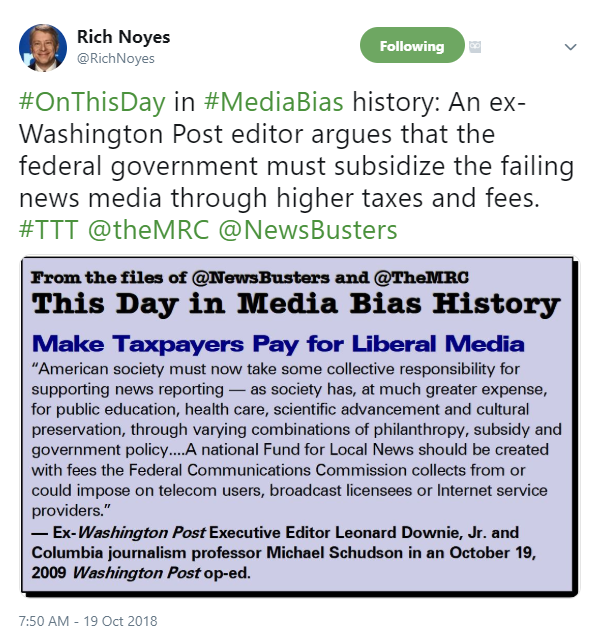Image resolution: width=607 pixels, height=643 pixels.
Task: Click the 'federal government must subsidize' text line
Action: [x=296, y=166]
